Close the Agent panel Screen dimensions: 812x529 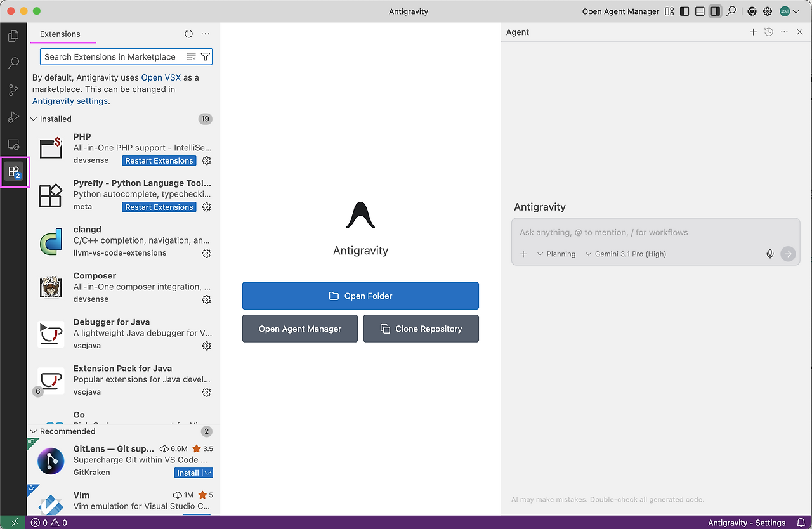click(x=800, y=32)
